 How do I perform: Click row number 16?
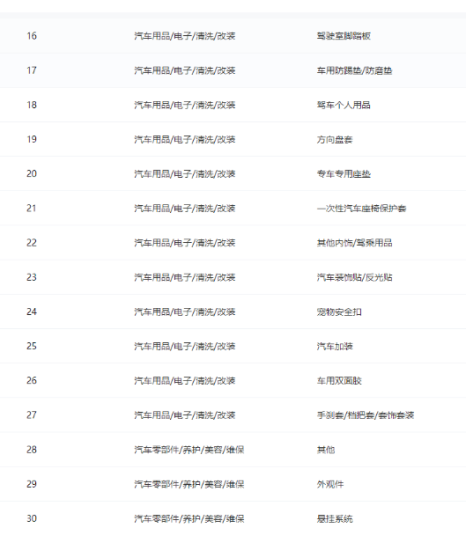32,36
